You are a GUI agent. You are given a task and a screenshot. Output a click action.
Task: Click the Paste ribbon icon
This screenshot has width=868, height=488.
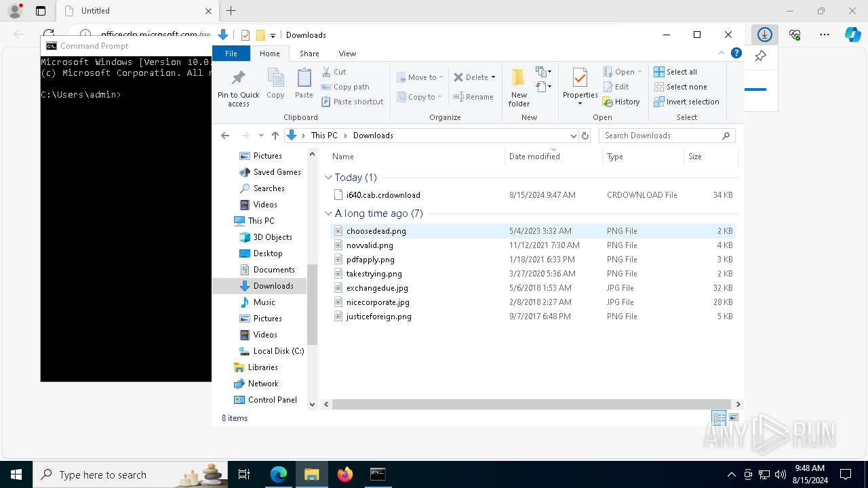(304, 83)
